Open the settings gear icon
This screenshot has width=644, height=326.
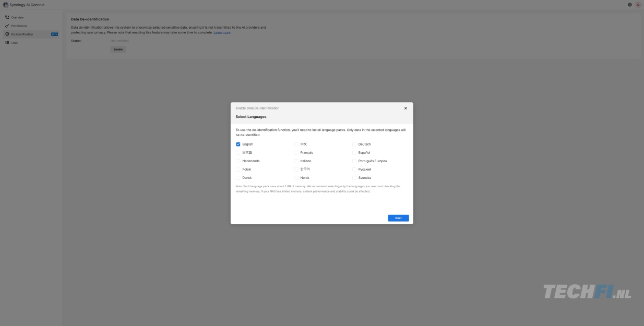pyautogui.click(x=630, y=5)
